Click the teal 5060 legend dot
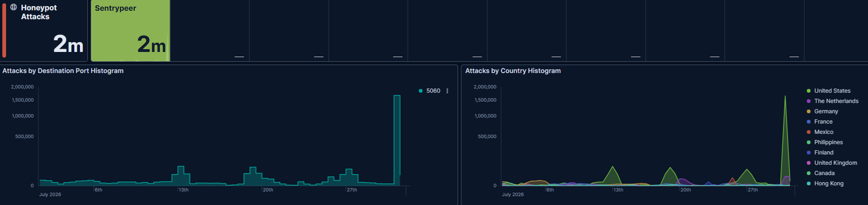 (x=421, y=91)
